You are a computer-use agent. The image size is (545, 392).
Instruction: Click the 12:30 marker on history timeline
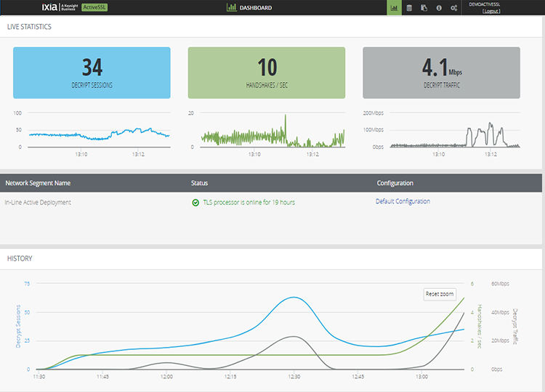[x=293, y=376]
